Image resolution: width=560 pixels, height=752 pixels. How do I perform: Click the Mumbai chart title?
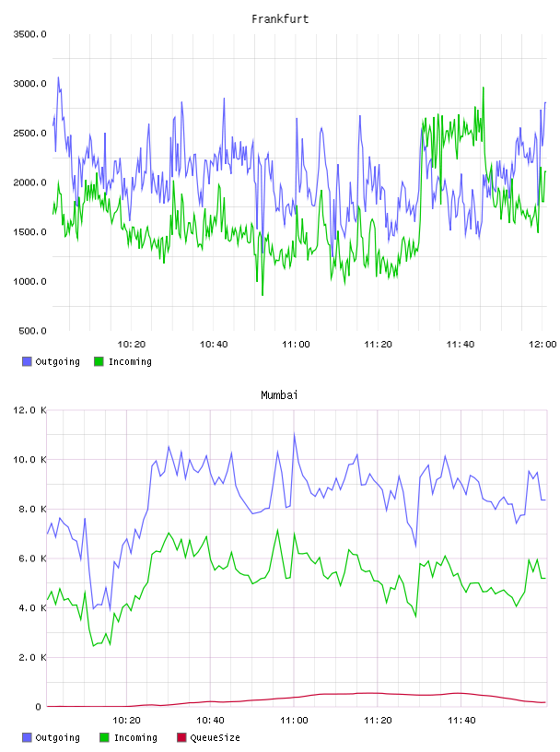click(x=279, y=395)
